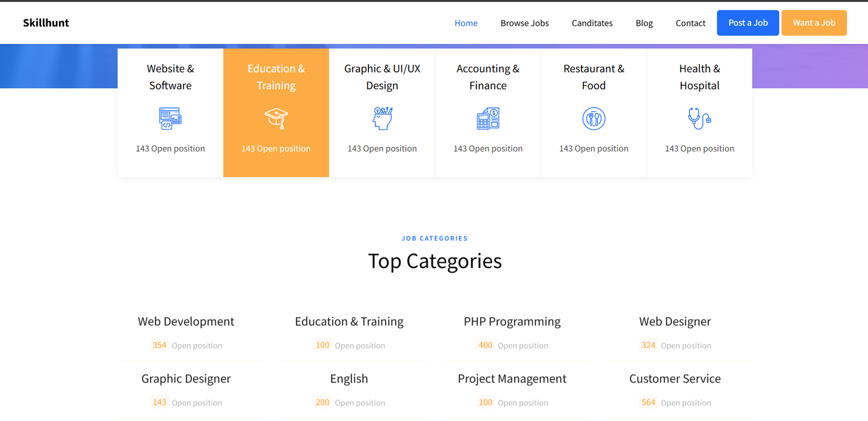The width and height of the screenshot is (868, 421).
Task: Open the Canditates navigation link
Action: (592, 23)
